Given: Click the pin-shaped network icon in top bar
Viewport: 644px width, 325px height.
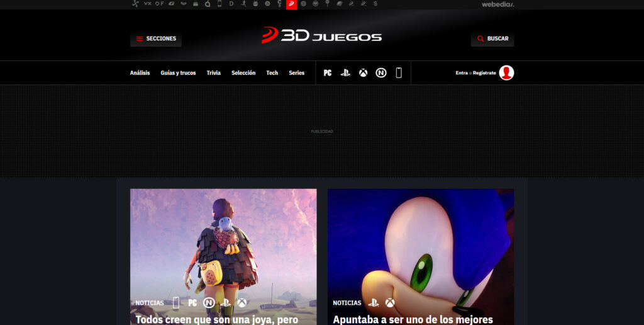Looking at the screenshot, I should pos(327,4).
